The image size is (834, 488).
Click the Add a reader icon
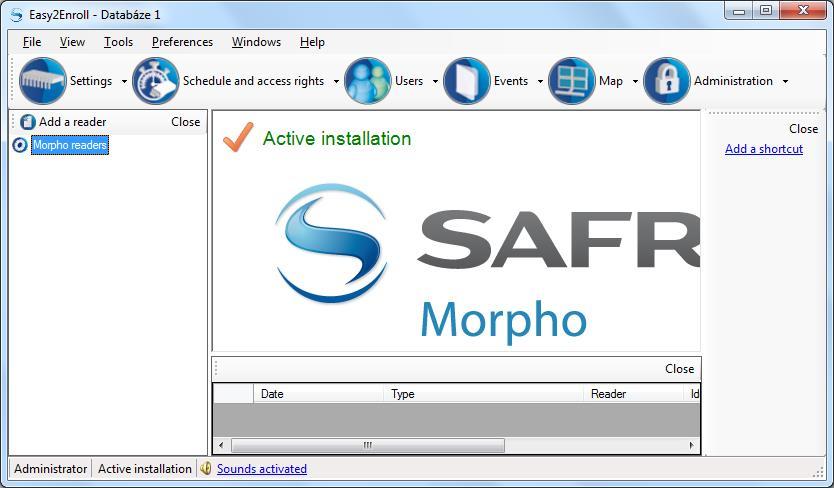pos(28,122)
